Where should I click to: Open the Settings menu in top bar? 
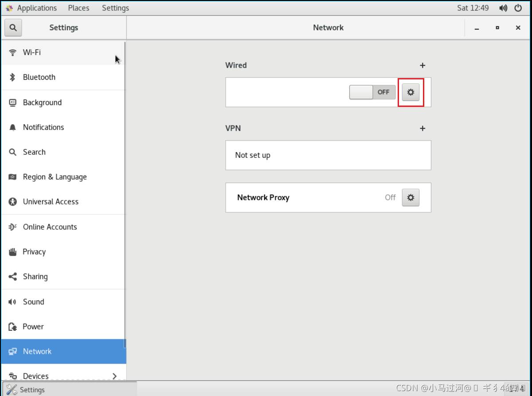click(115, 8)
